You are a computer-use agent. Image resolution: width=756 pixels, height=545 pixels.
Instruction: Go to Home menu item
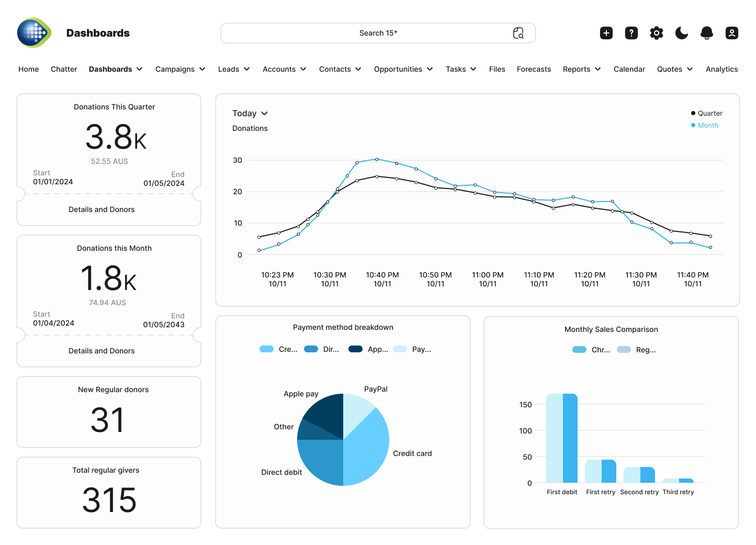pos(29,69)
